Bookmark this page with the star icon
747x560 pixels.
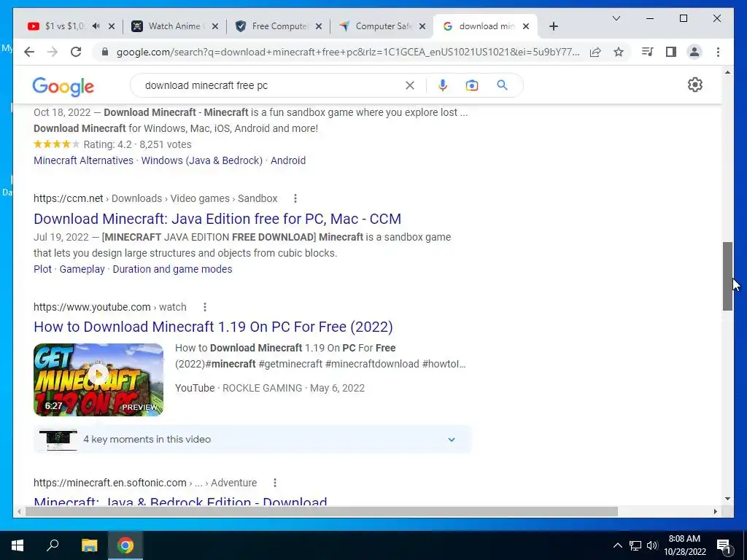pos(619,52)
